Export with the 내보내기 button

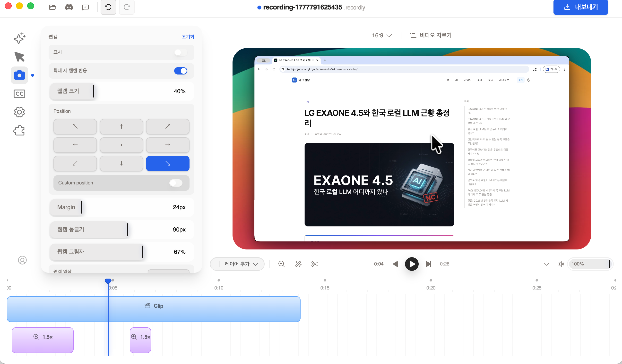[x=580, y=7]
